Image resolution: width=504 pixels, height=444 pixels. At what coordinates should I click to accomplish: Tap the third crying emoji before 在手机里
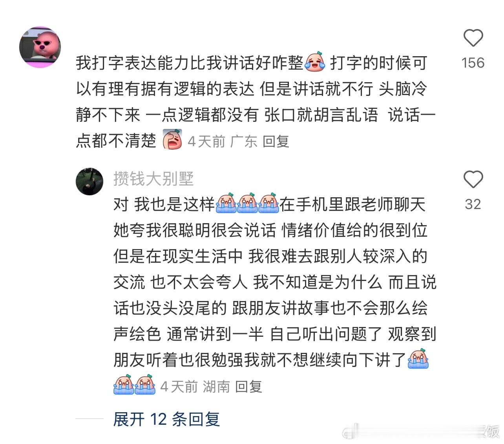point(269,203)
